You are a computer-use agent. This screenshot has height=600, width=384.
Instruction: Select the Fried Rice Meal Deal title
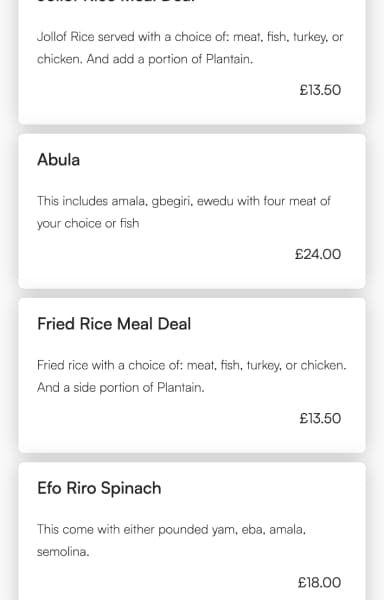coord(114,324)
